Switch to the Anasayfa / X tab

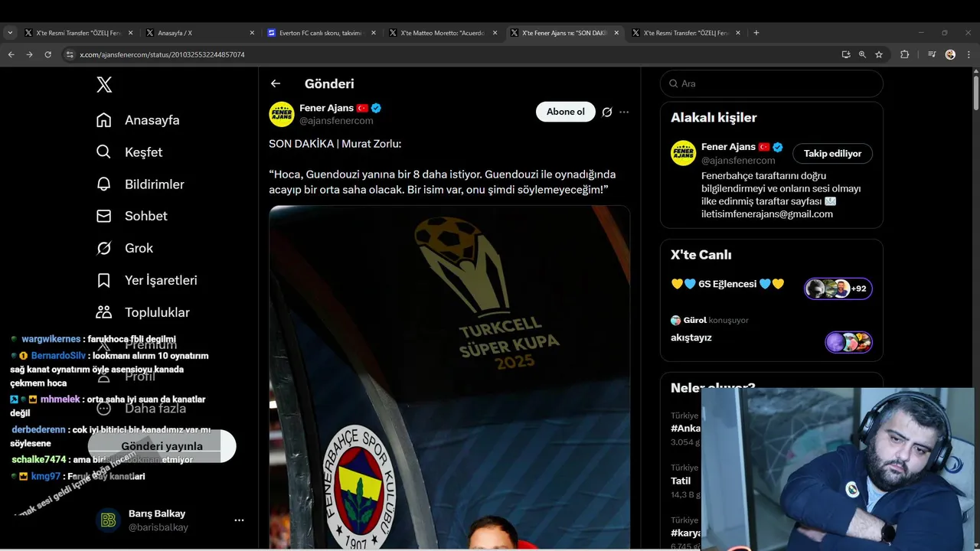click(199, 33)
